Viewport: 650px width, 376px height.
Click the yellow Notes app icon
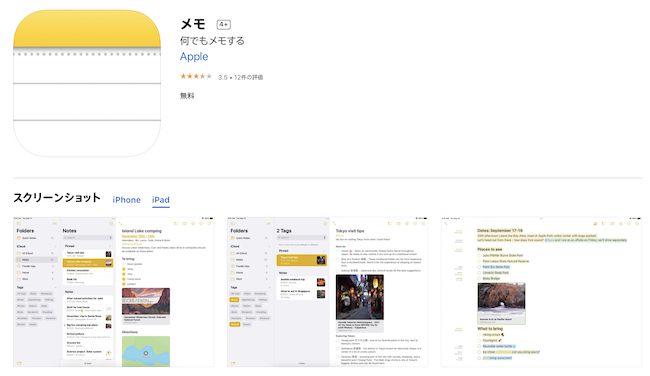(87, 83)
